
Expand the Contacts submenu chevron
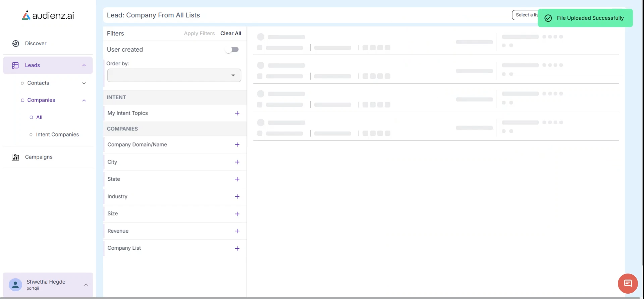point(84,83)
